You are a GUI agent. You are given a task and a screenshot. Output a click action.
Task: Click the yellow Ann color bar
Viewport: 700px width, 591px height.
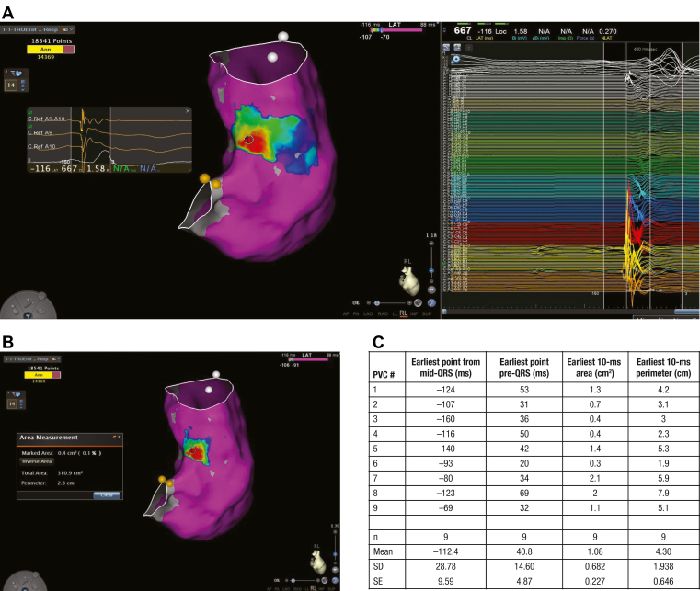click(x=45, y=50)
